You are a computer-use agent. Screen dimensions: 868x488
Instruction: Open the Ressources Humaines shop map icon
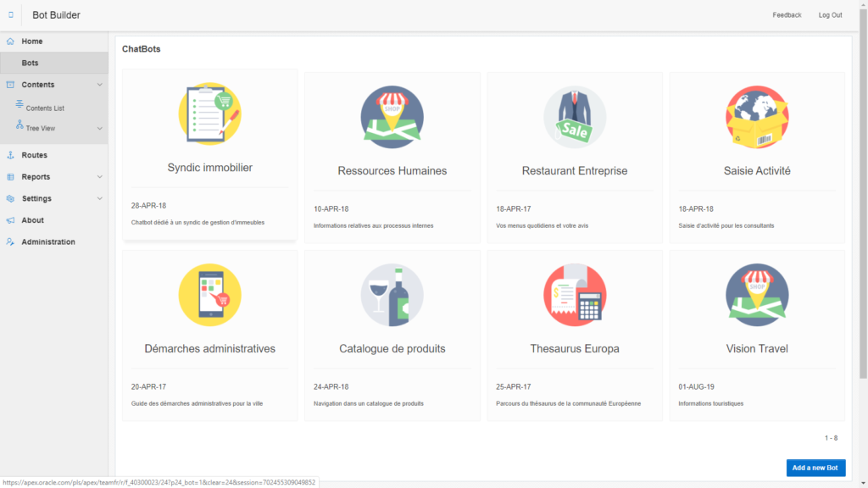pyautogui.click(x=392, y=117)
